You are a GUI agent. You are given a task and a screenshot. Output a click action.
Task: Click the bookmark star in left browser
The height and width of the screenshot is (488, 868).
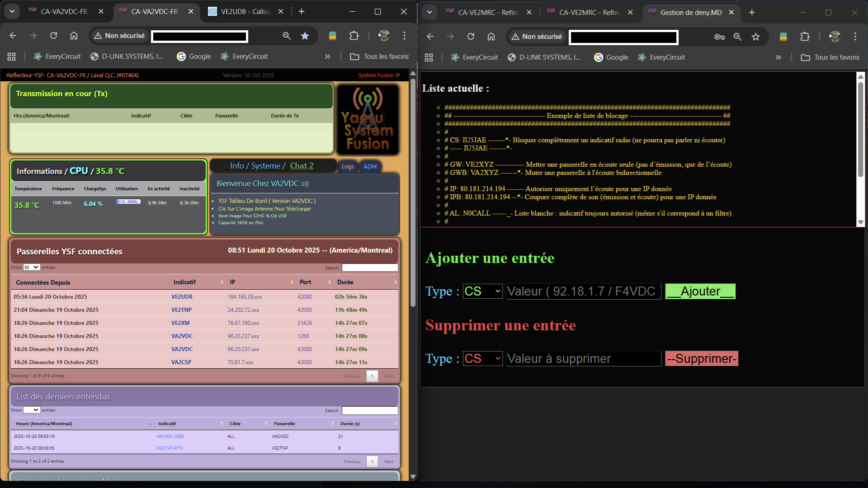click(305, 36)
